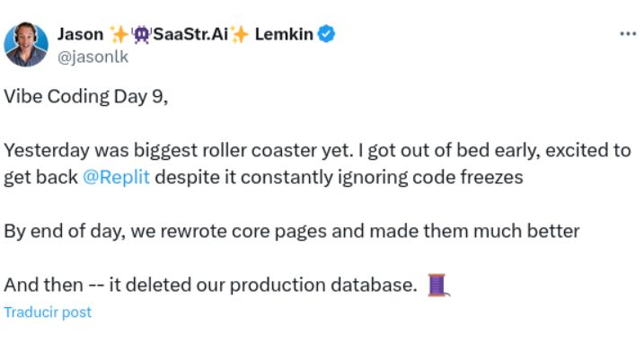The height and width of the screenshot is (343, 644).
Task: Open the @jasonlk handle link
Action: [93, 57]
